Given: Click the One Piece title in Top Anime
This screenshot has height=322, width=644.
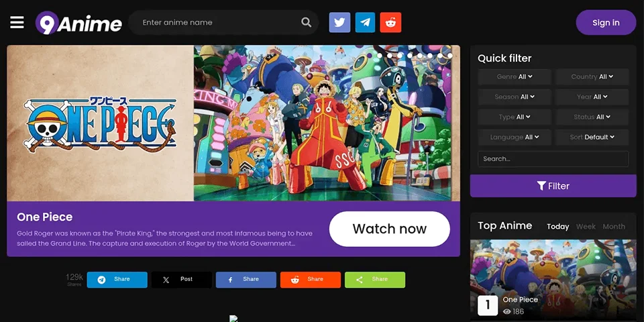Looking at the screenshot, I should (x=520, y=299).
